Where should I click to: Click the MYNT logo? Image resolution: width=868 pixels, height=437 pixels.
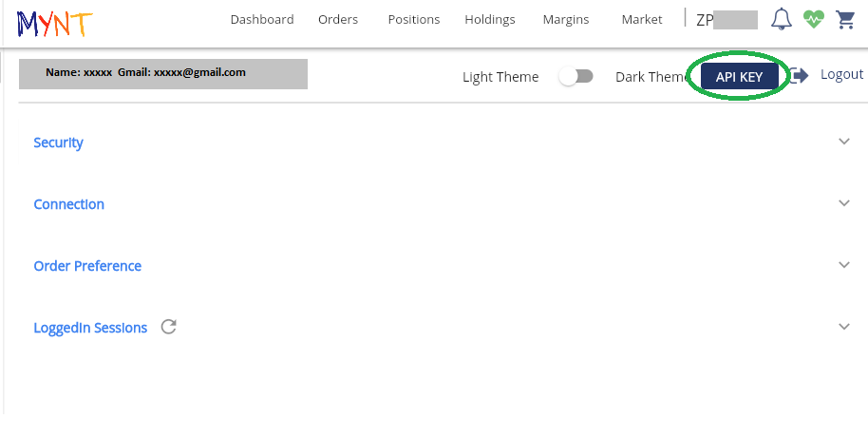55,20
